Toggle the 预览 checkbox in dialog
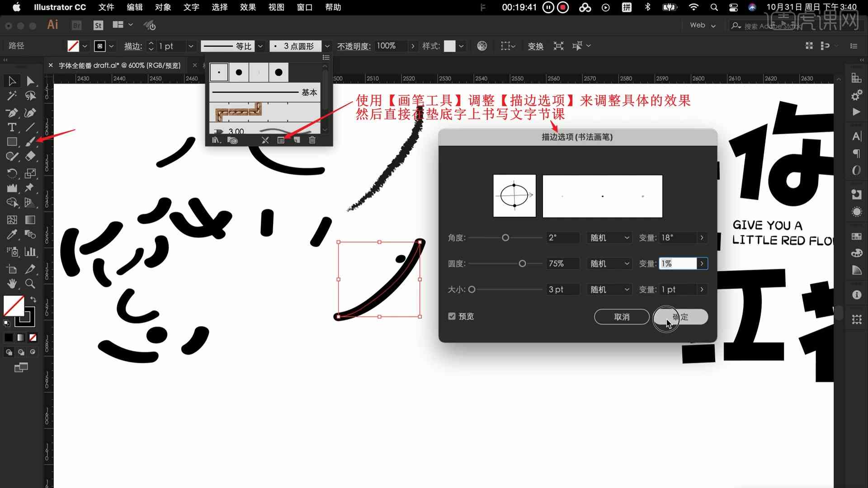 tap(451, 316)
